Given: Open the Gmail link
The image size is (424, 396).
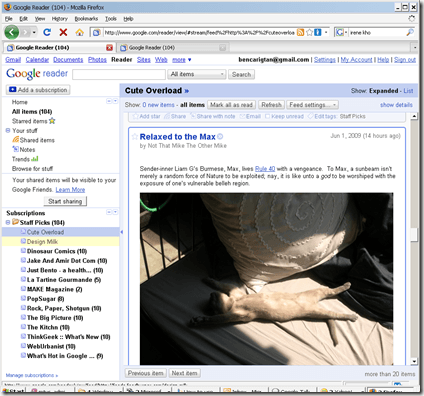Looking at the screenshot, I should pos(13,60).
